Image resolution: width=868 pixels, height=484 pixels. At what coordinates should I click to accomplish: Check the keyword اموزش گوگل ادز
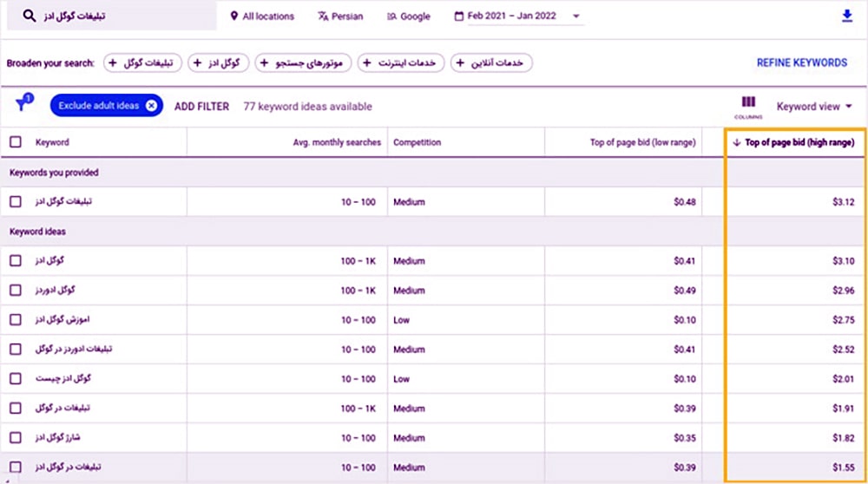coord(16,320)
